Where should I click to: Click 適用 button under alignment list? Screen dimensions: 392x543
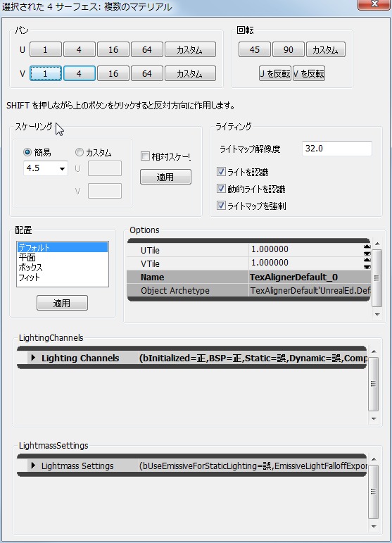tap(62, 304)
